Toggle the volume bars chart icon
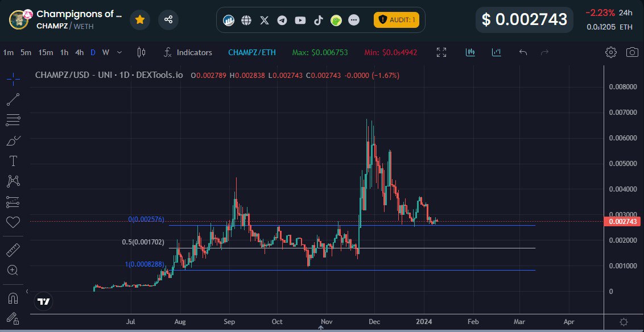Screen dimensions: 644x332 497,52
